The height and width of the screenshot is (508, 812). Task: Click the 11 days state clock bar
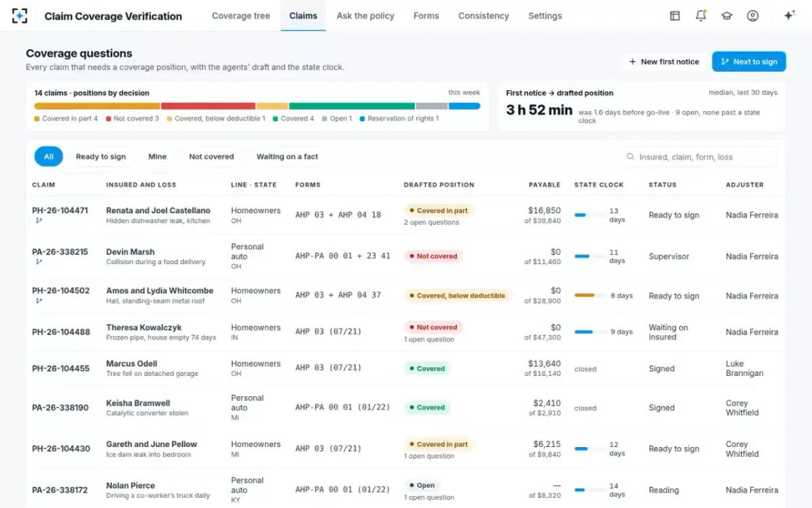point(589,256)
